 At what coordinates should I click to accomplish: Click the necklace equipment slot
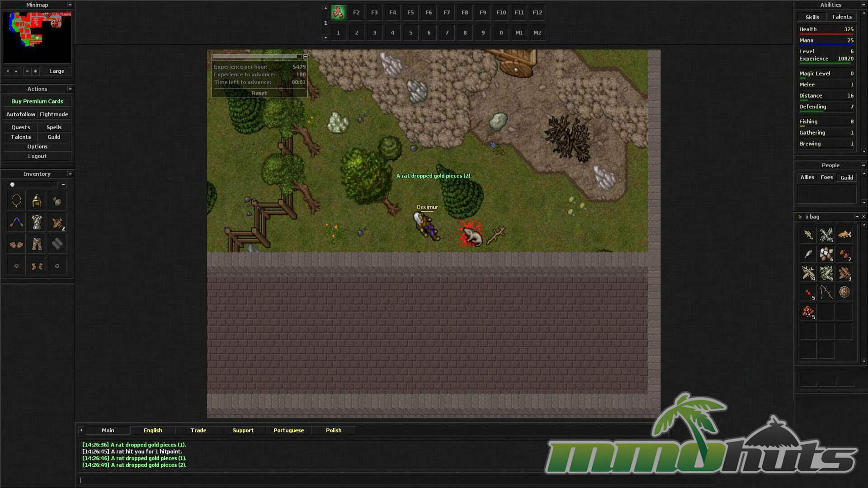pos(16,201)
